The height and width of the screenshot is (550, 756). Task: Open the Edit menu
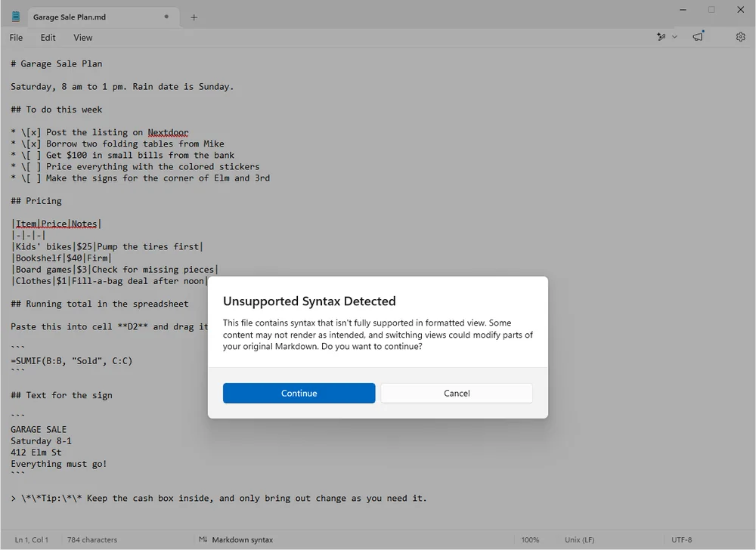[x=48, y=38]
